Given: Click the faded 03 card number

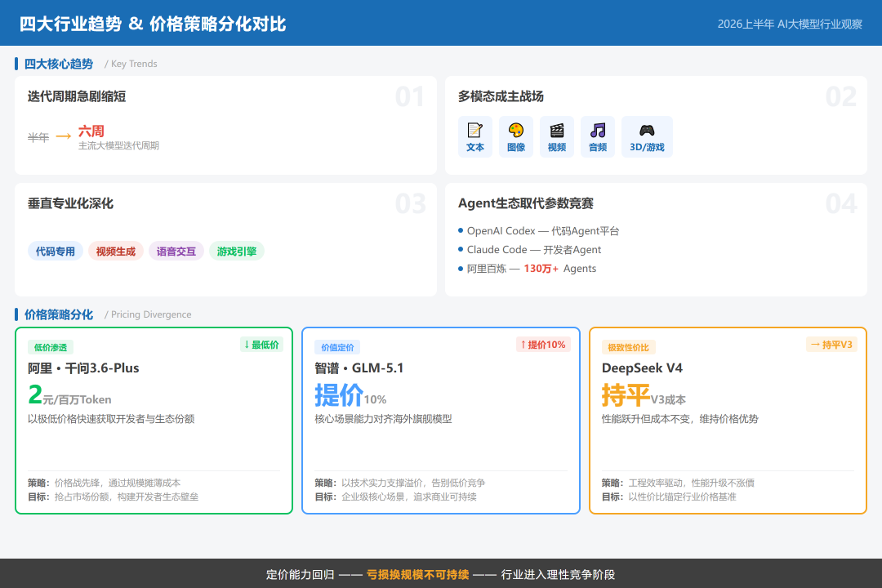Looking at the screenshot, I should 411,203.
